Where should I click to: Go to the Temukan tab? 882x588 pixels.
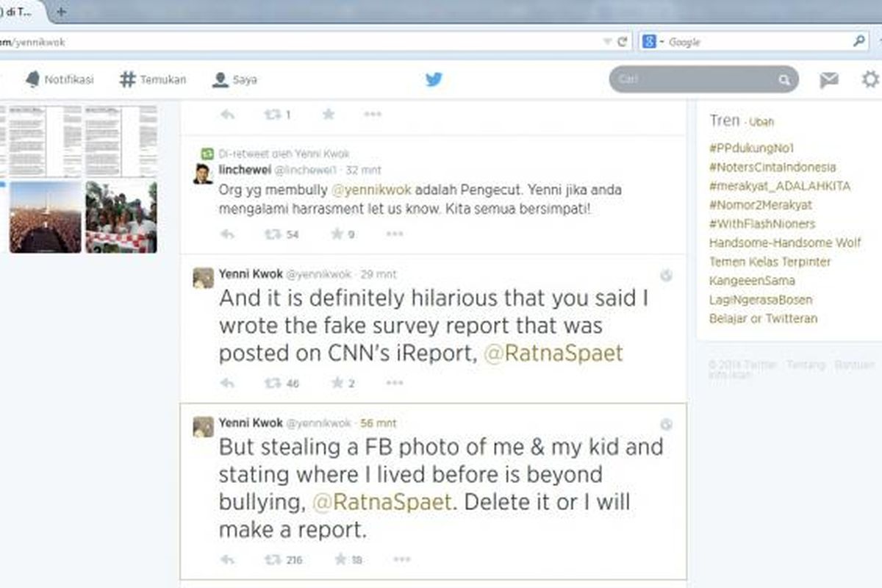pos(153,79)
